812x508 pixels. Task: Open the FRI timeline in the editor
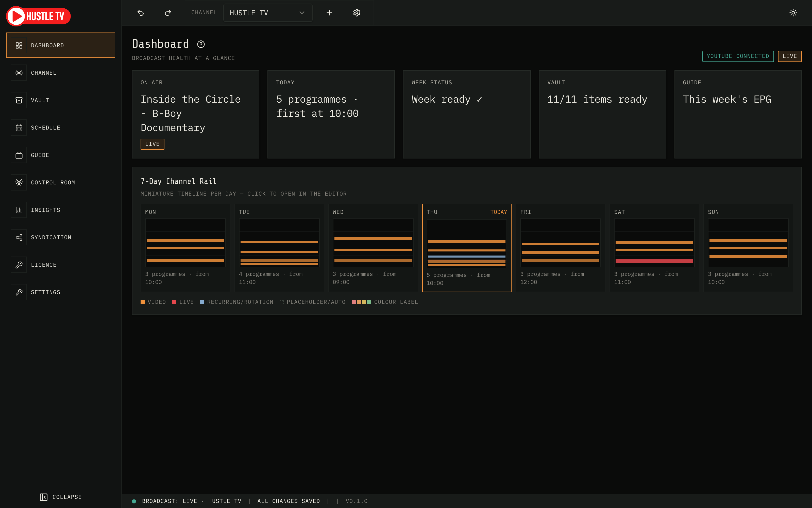(560, 248)
